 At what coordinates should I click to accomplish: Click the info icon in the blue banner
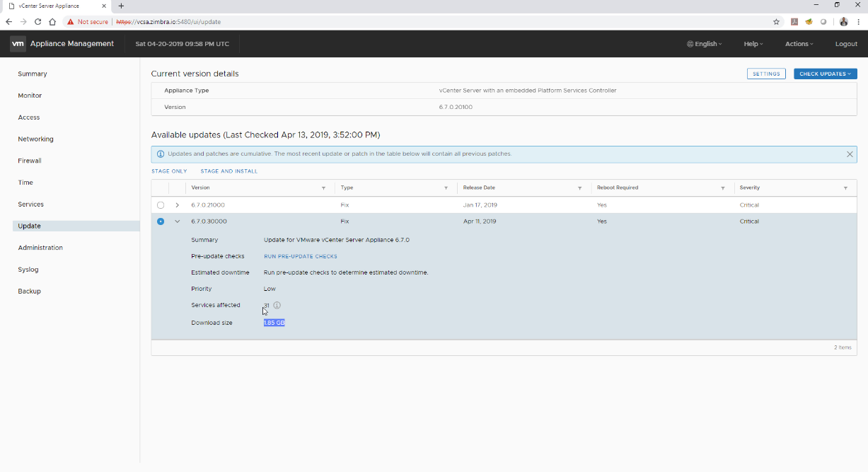pos(161,154)
